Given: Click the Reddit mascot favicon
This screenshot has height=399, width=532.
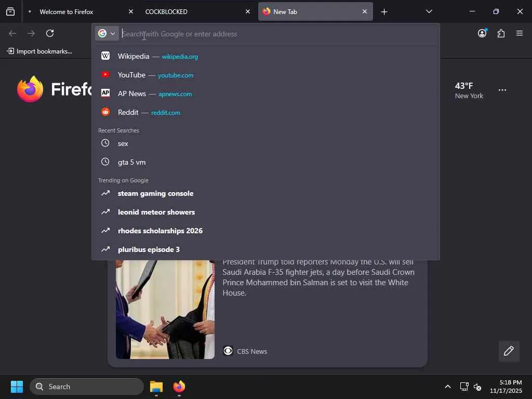Looking at the screenshot, I should (105, 112).
